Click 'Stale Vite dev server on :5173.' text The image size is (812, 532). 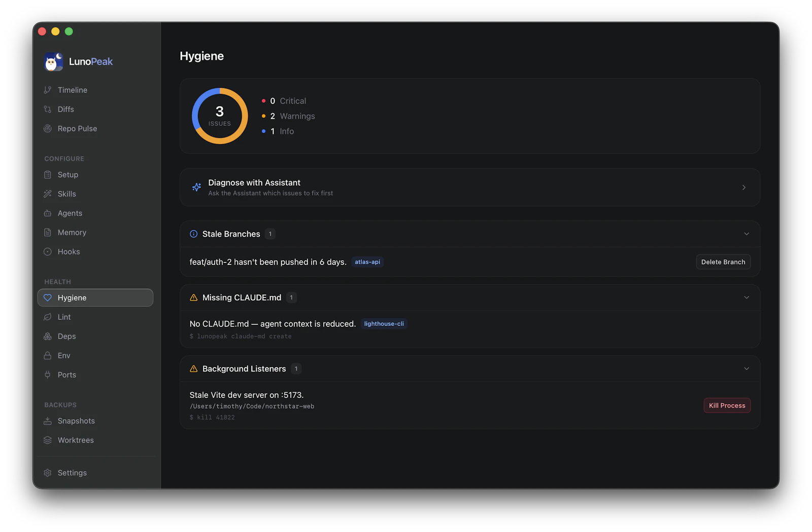click(247, 395)
